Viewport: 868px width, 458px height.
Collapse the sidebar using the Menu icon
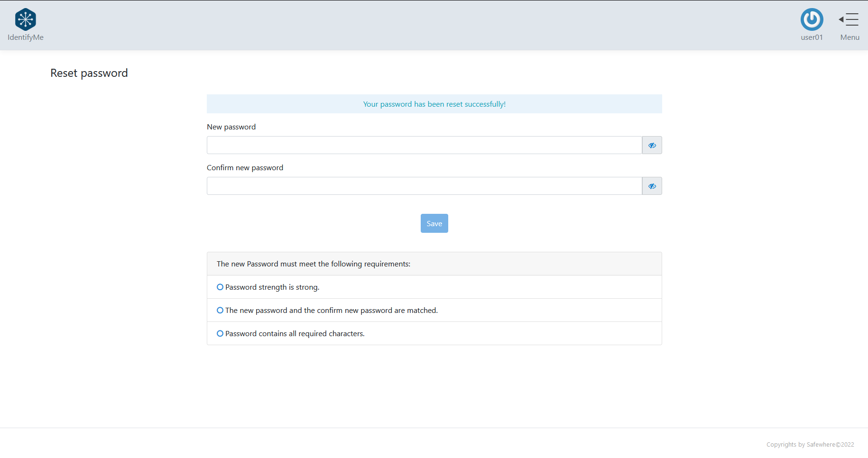point(849,19)
